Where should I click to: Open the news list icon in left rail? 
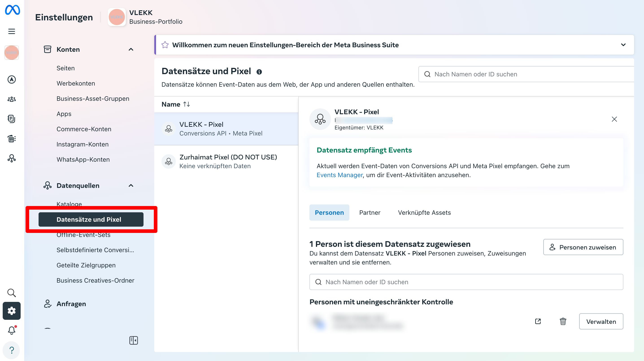(11, 139)
